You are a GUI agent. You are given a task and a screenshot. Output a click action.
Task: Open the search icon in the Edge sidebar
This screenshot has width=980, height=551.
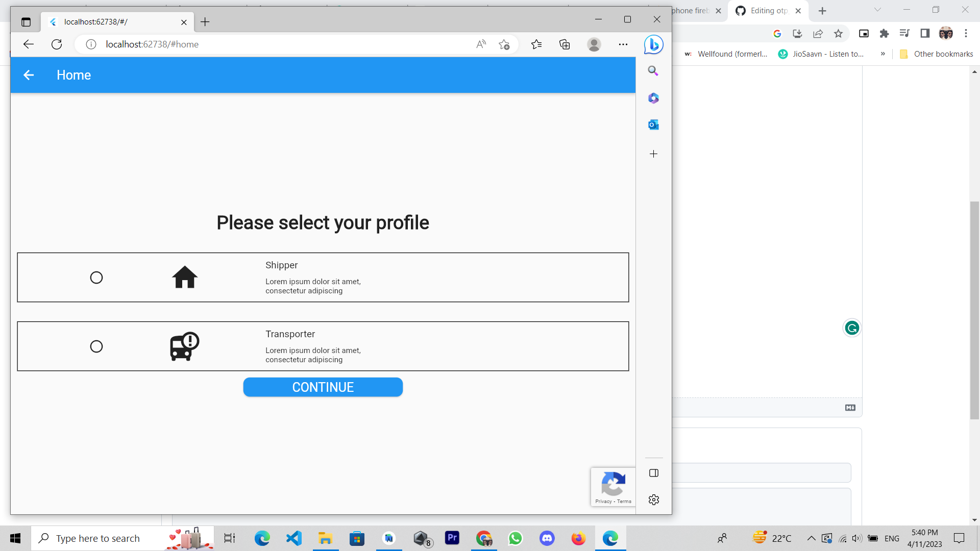(653, 70)
